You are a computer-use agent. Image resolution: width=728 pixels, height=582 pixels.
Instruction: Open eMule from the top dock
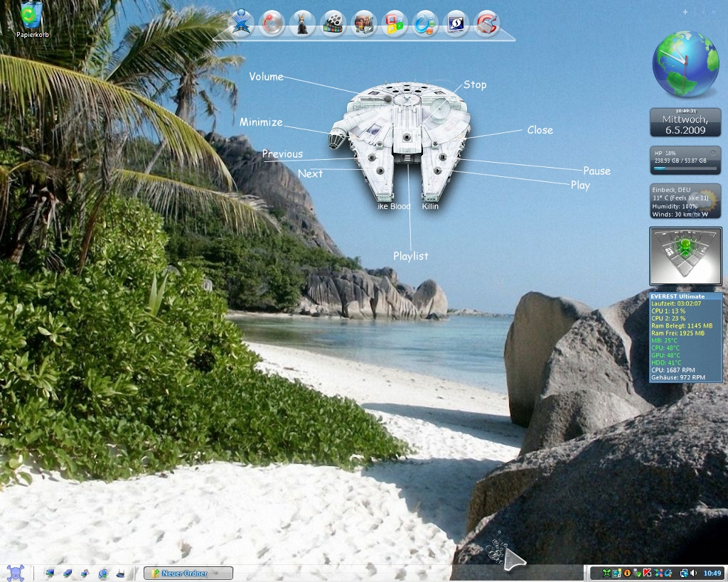point(302,23)
